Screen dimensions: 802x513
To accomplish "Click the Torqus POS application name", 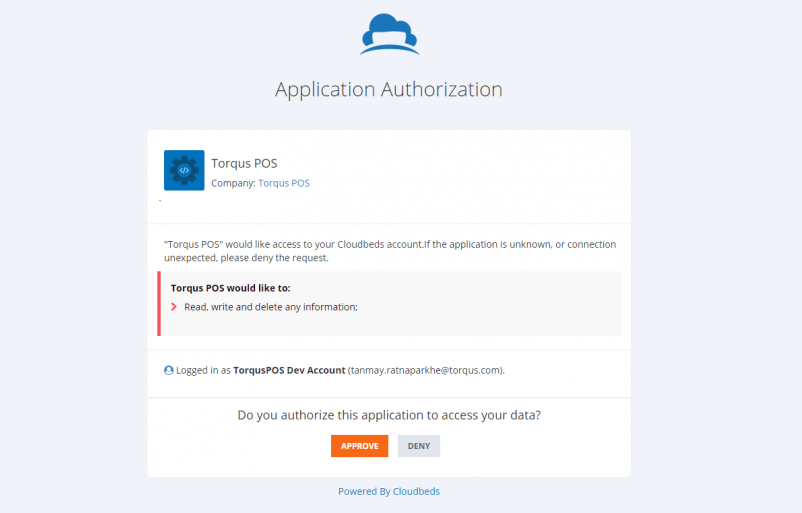I will (244, 163).
